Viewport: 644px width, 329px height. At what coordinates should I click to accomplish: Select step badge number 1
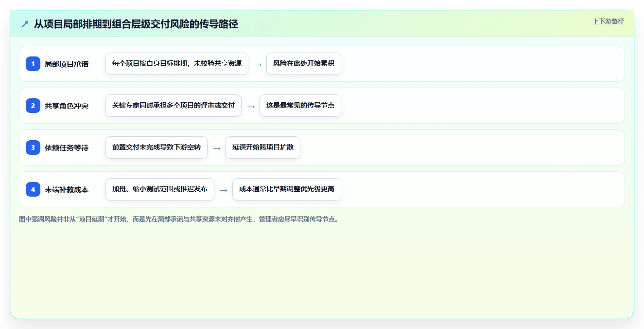(x=33, y=64)
